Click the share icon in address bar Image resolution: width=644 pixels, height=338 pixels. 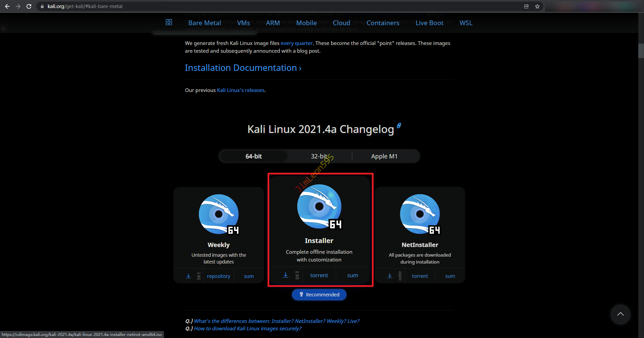(526, 6)
